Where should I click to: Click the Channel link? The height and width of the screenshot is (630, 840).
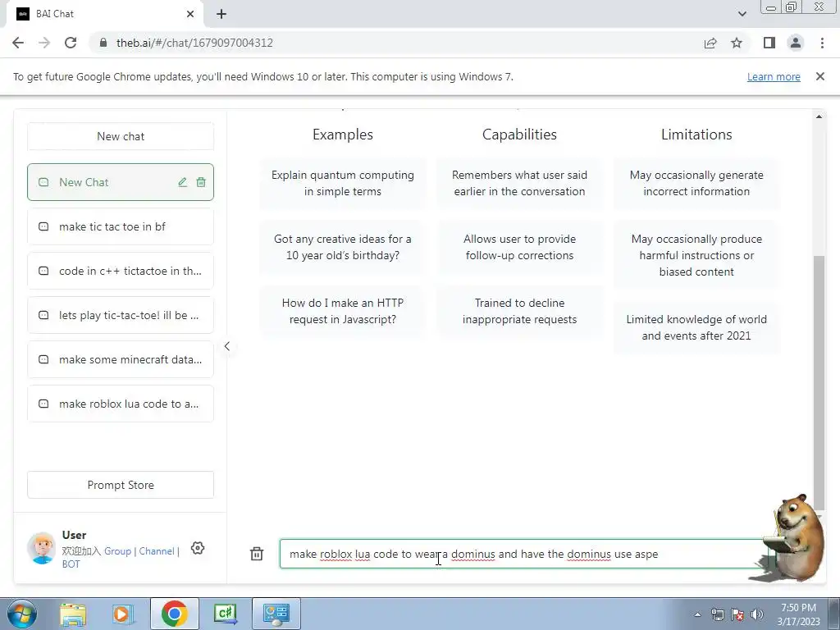coord(157,550)
